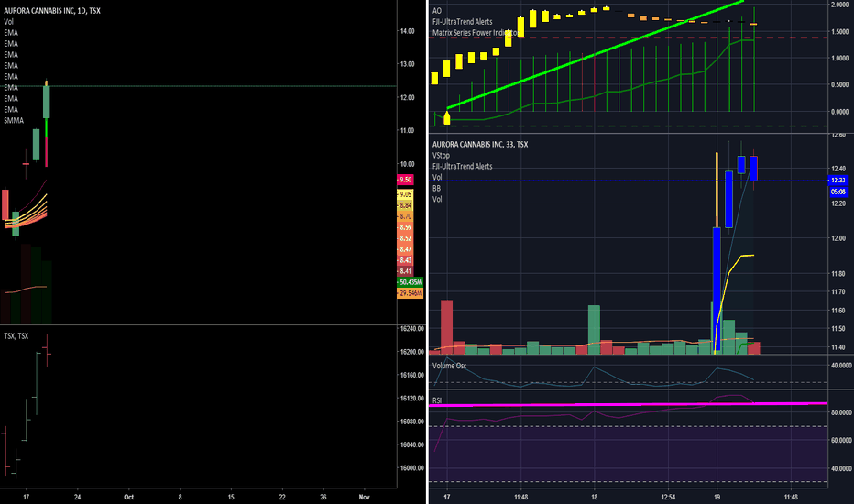Click the 9.50 red price tag
Screen dimensions: 854x504
(405, 180)
